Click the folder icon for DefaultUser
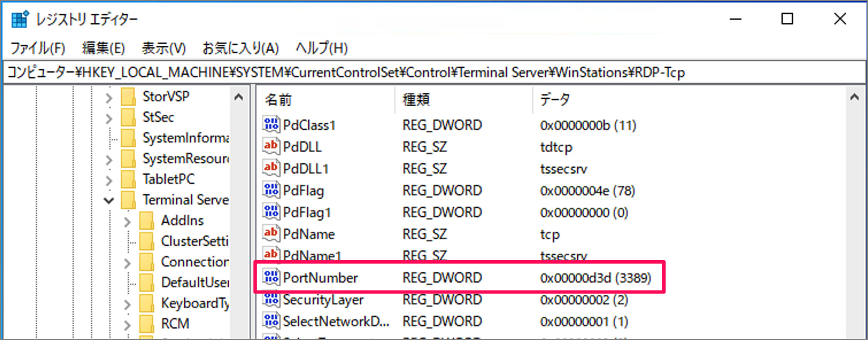 145,282
